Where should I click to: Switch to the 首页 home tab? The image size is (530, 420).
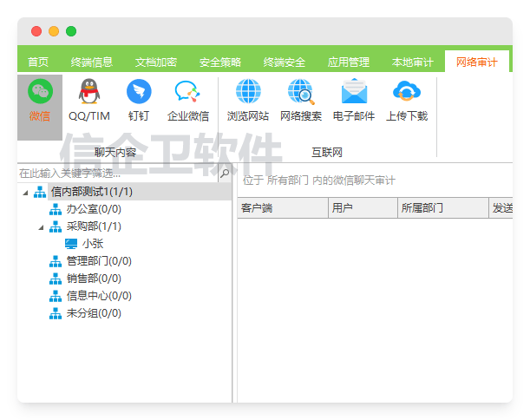pos(38,62)
